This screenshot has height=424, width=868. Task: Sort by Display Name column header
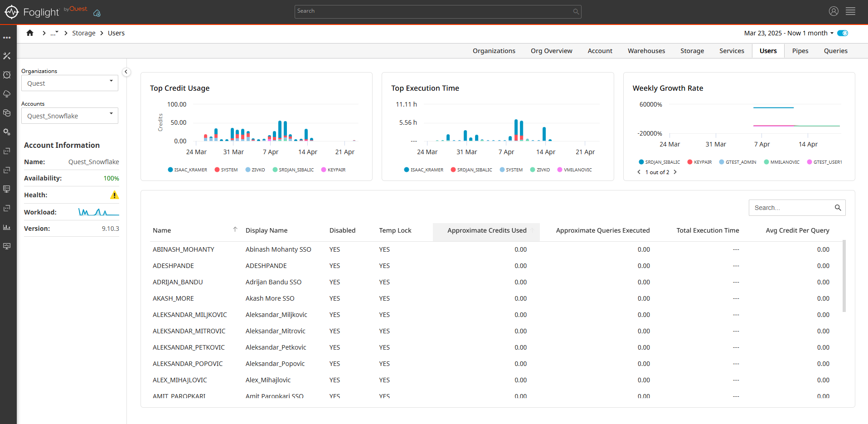267,230
